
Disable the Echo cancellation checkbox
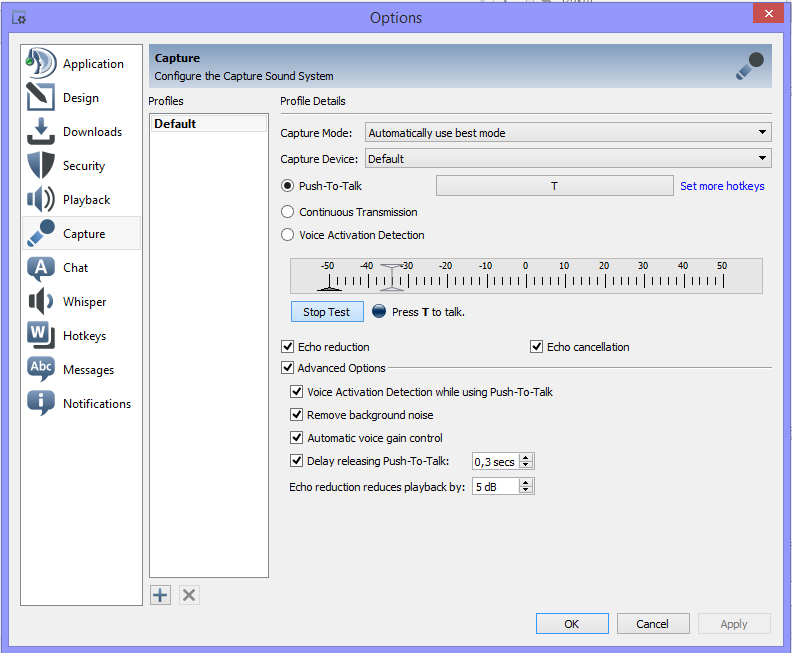537,347
